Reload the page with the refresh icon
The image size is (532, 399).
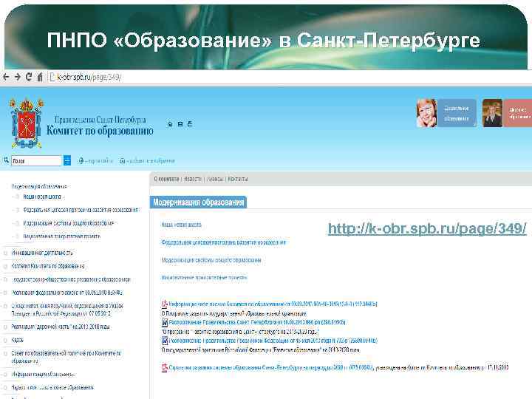[29, 77]
